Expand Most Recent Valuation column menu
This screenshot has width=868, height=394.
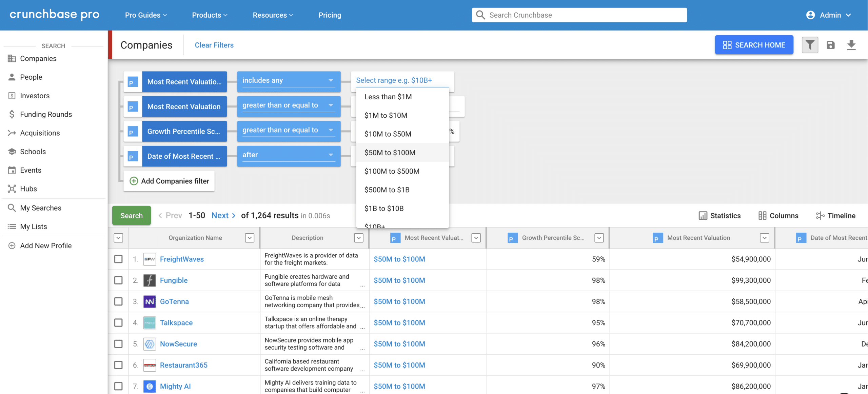click(x=765, y=238)
